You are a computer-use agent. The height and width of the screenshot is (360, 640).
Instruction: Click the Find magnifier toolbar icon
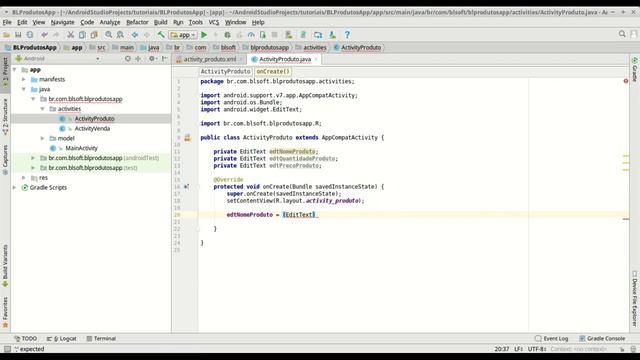click(x=109, y=35)
